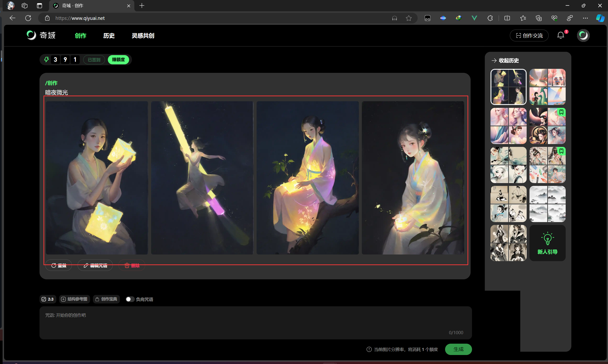Click the 已签到 badge

click(94, 60)
